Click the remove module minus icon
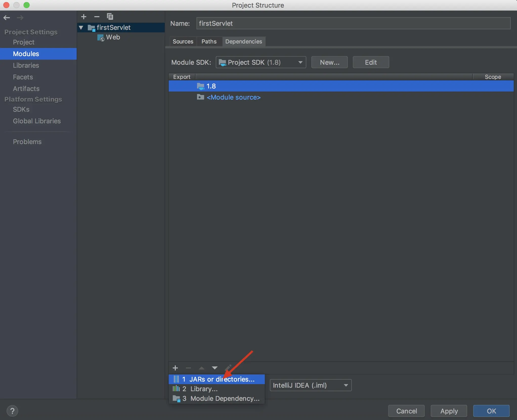The height and width of the screenshot is (420, 517). (x=97, y=17)
